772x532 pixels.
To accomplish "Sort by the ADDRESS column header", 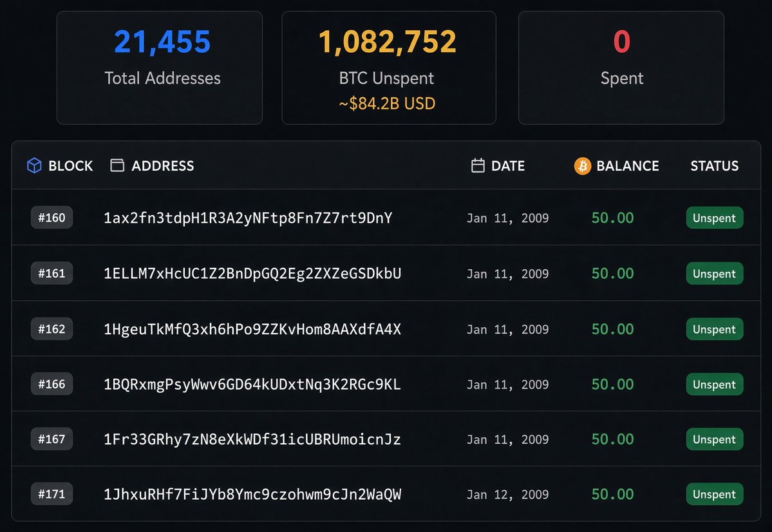I will click(162, 166).
